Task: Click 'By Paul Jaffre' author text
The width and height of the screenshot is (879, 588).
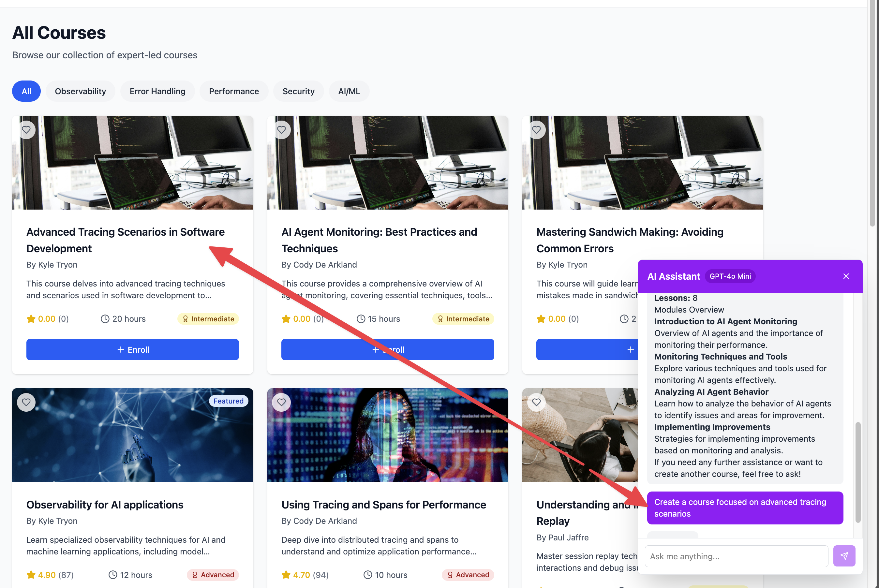Action: tap(562, 537)
